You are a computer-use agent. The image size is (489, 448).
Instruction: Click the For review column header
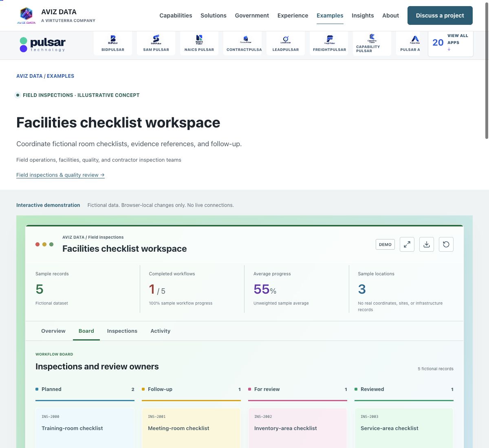pos(297,389)
